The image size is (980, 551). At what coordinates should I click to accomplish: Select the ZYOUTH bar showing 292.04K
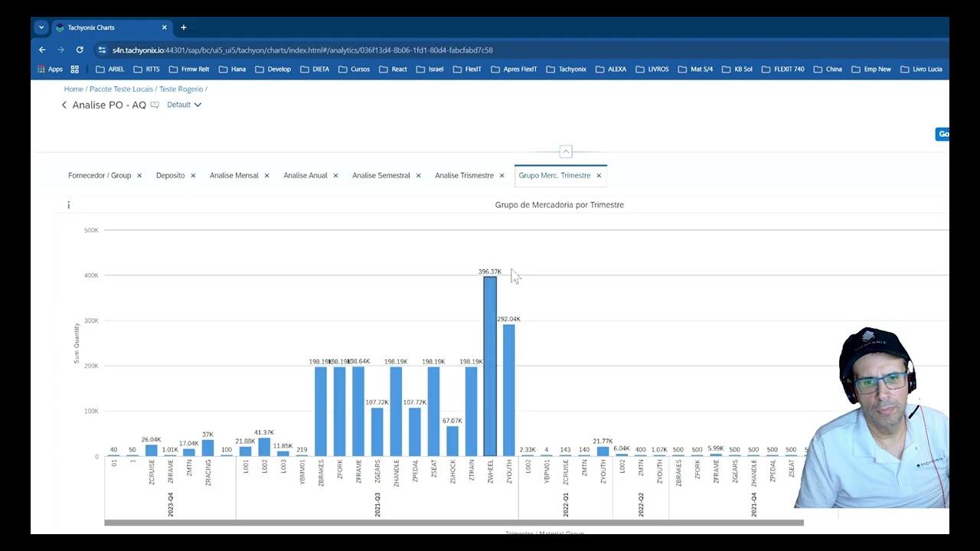508,390
